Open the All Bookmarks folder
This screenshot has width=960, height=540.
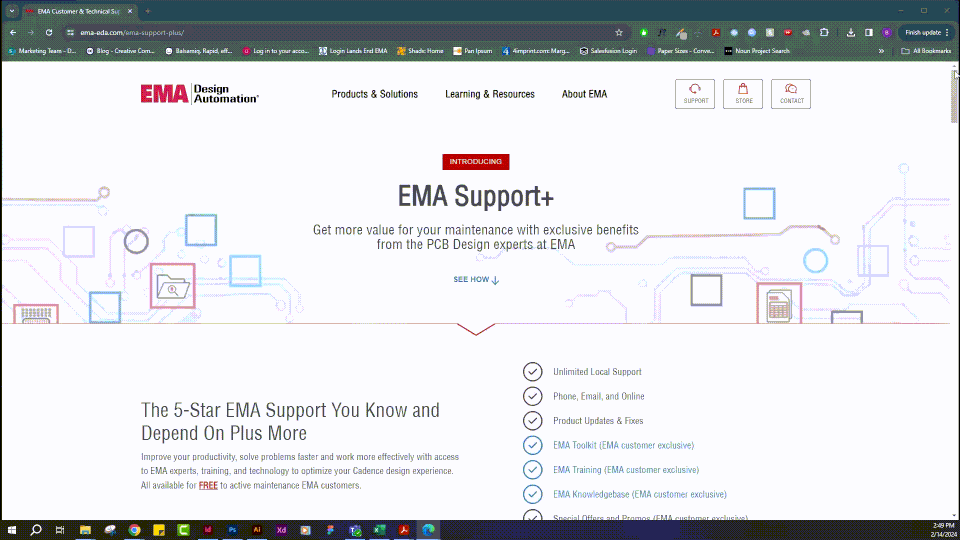point(926,51)
